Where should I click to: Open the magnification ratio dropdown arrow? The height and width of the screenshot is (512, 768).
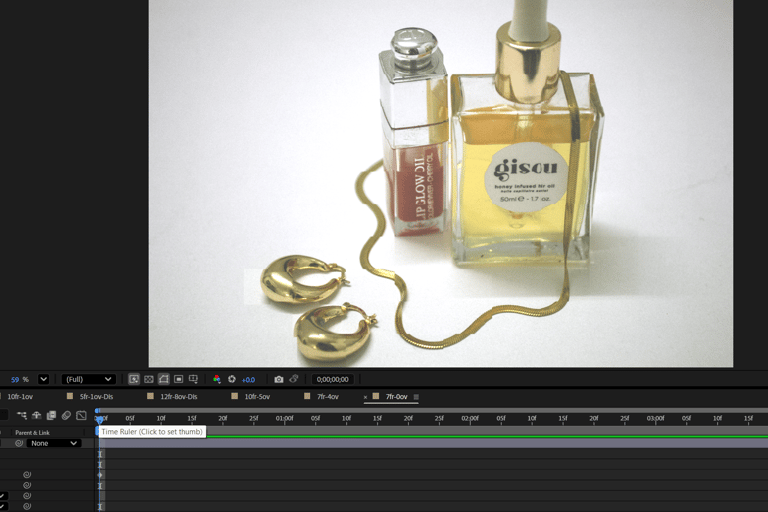coord(44,379)
